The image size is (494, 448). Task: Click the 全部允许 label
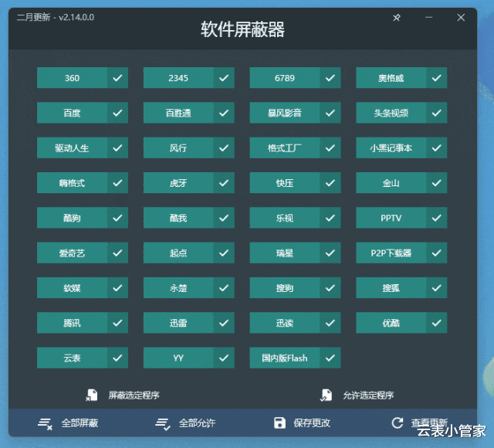(198, 423)
